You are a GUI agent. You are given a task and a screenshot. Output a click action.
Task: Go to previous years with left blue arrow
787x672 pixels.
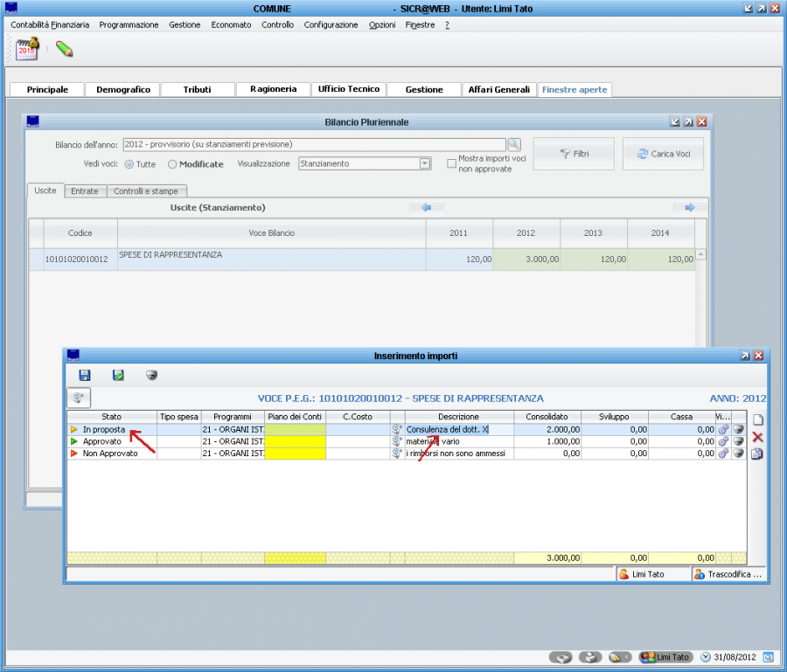(x=427, y=208)
